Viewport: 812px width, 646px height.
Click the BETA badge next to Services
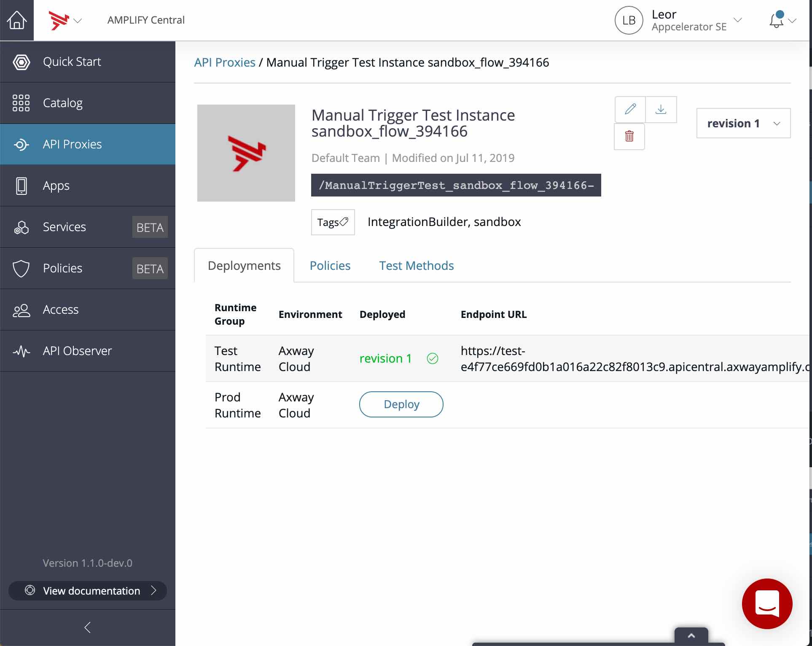point(150,227)
